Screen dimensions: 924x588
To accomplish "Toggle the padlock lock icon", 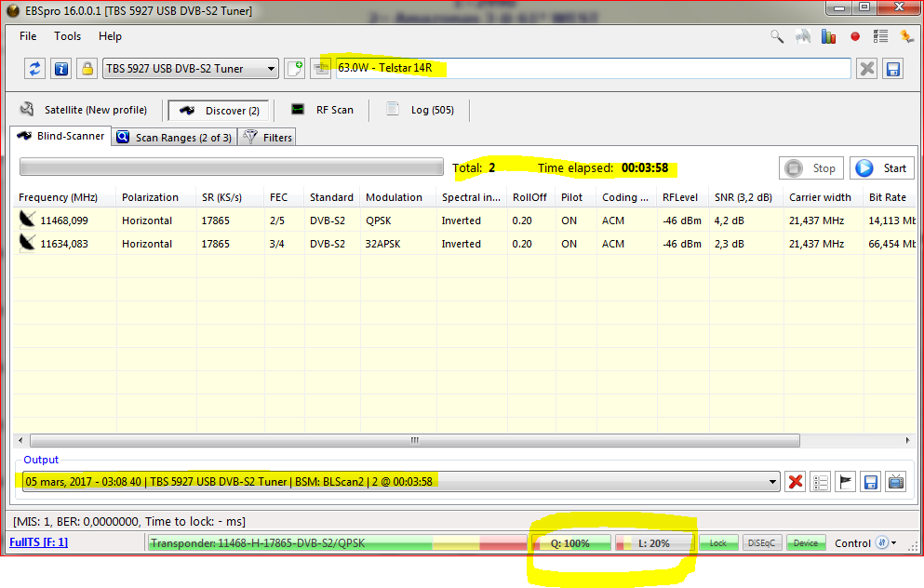I will [x=87, y=68].
